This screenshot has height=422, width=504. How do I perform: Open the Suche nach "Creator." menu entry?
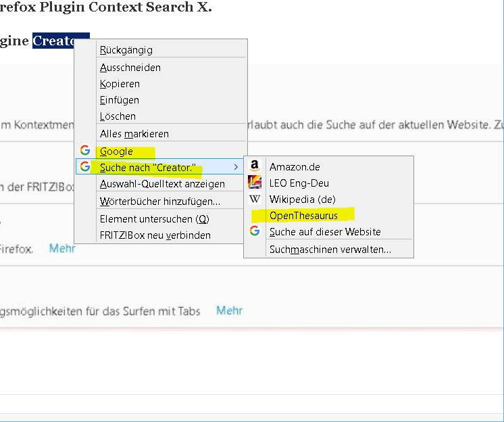[159, 166]
